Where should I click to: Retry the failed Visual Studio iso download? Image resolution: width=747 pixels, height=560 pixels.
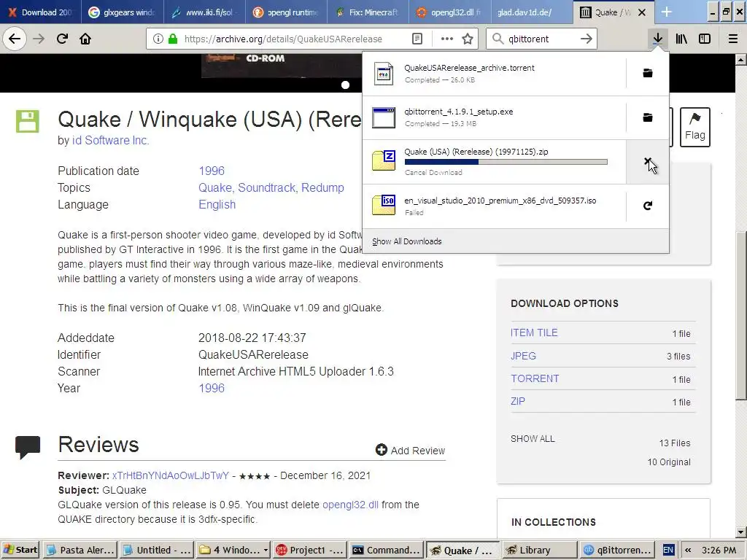pos(648,206)
